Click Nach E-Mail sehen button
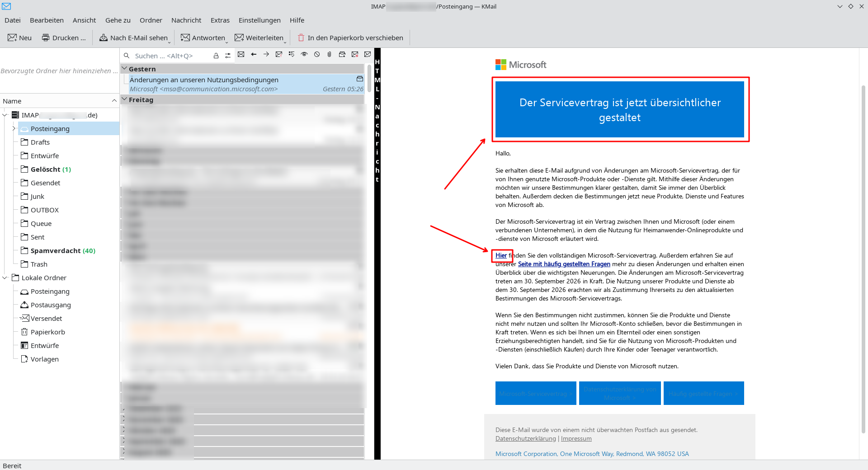868x470 pixels. [133, 38]
